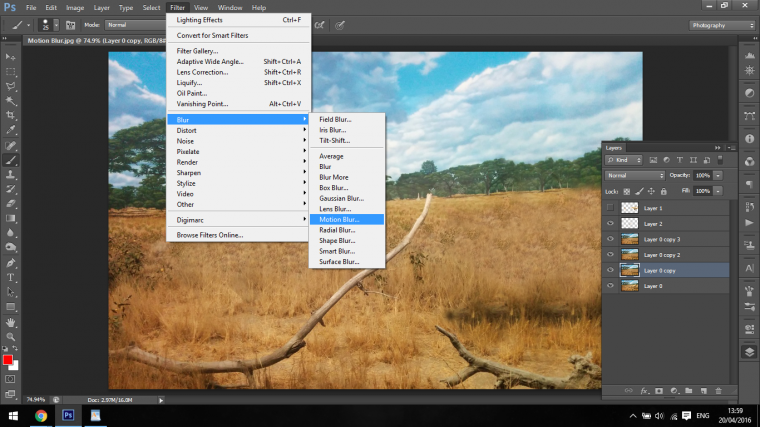Select the Gradient tool

(x=10, y=218)
